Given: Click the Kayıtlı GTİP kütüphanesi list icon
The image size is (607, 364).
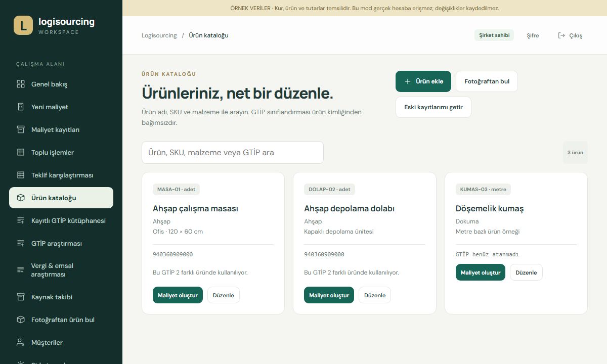Looking at the screenshot, I should click(21, 220).
